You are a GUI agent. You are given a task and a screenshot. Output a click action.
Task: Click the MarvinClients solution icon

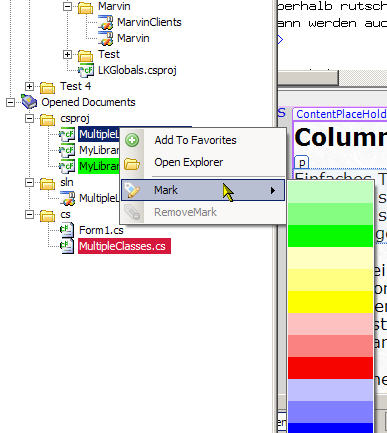pos(106,23)
